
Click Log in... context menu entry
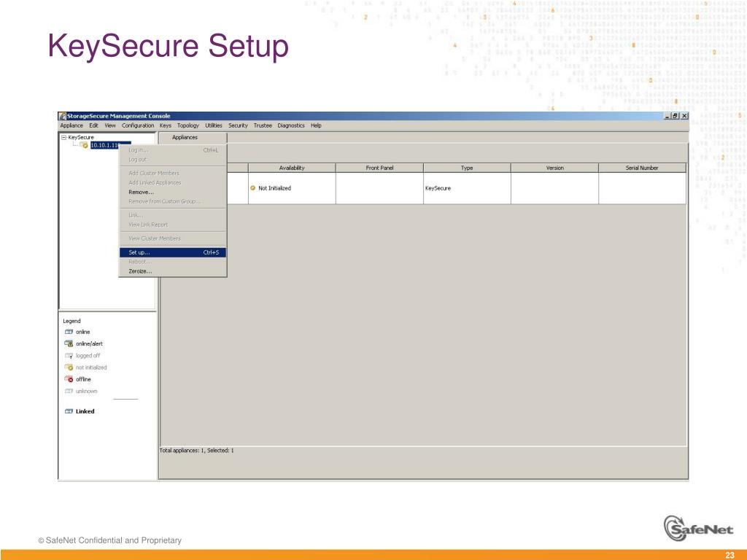(x=172, y=150)
